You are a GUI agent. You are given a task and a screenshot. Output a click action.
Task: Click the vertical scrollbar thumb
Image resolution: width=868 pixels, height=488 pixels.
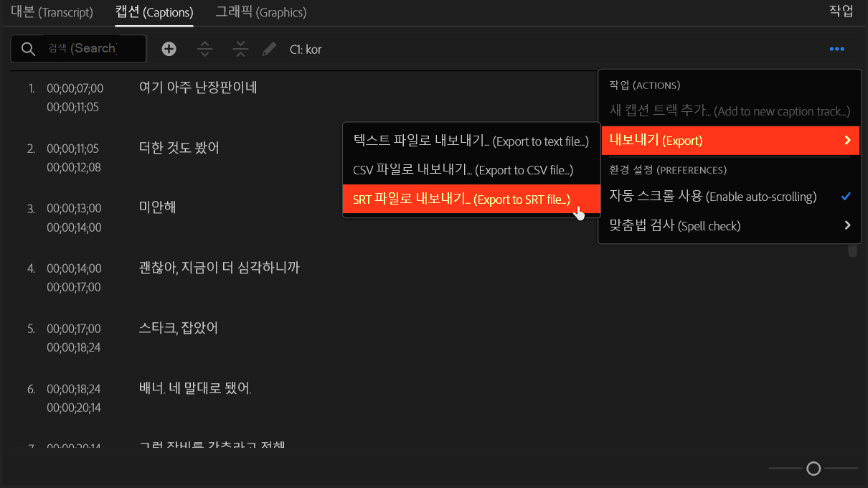click(853, 250)
